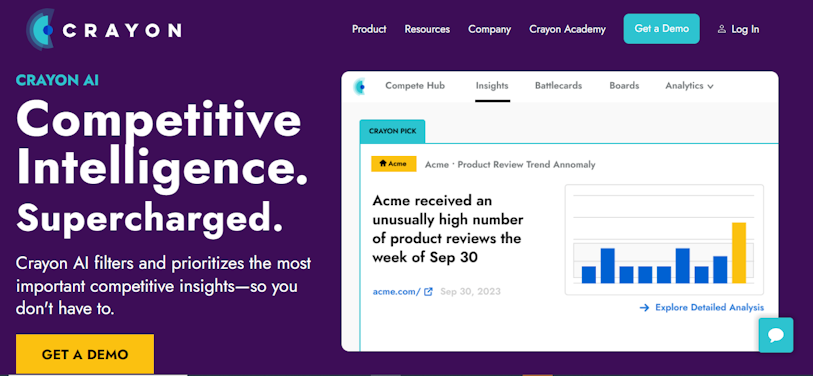Screen dimensions: 813x376
Task: Switch to the Compete Hub tab
Action: 415,86
